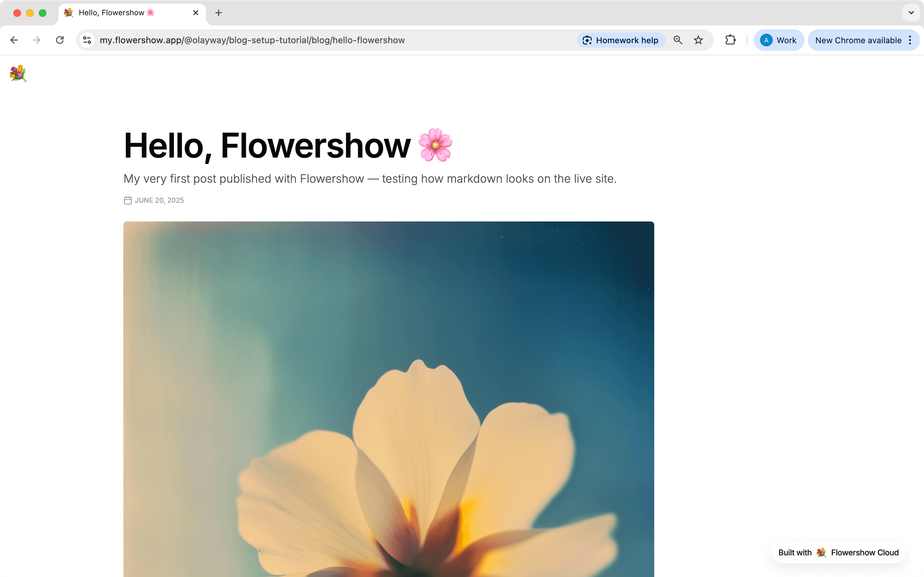The image size is (924, 577).
Task: Open the Built with Flowershow Cloud link
Action: (839, 553)
